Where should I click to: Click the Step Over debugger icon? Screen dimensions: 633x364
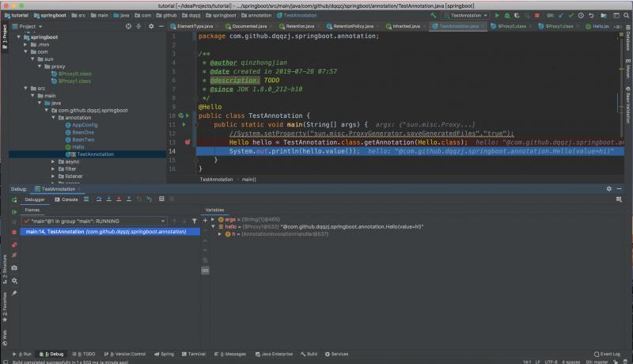[x=100, y=199]
